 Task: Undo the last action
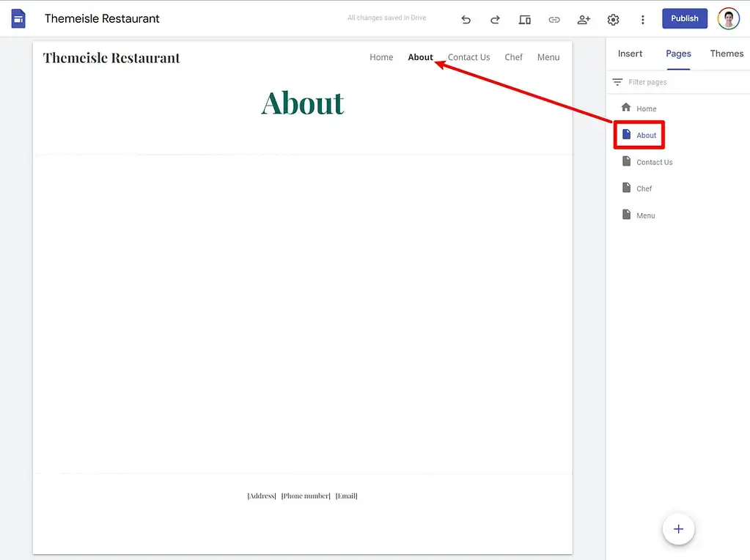[466, 20]
